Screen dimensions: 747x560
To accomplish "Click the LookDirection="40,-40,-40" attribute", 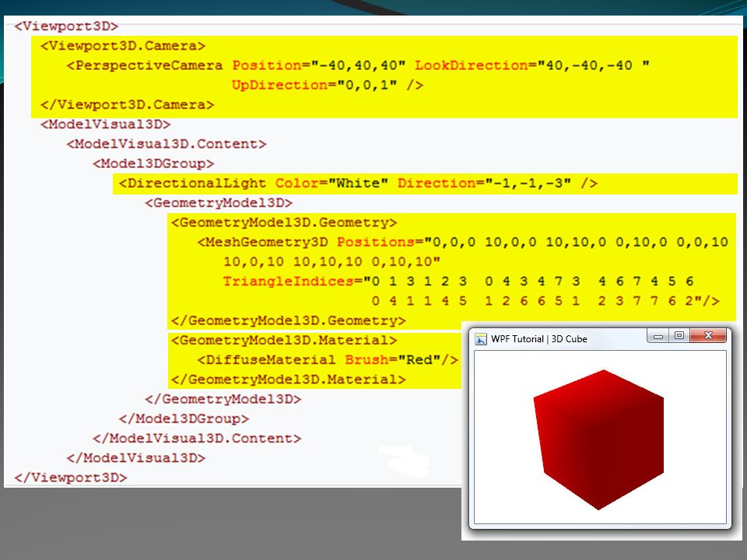I will click(531, 65).
